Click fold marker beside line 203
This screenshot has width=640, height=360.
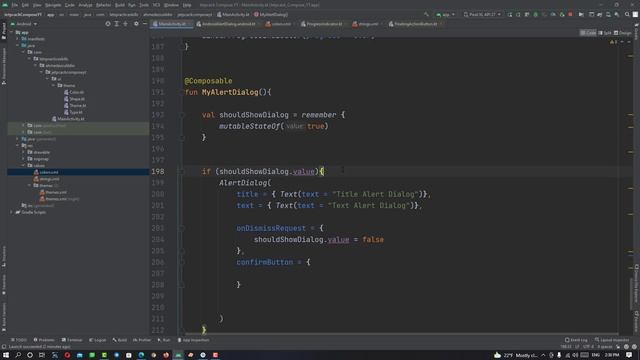[182, 228]
